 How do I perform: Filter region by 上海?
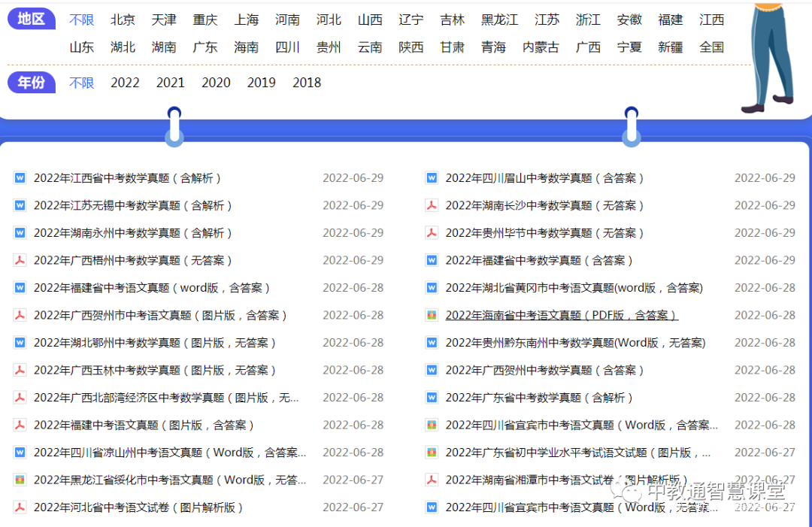[x=247, y=20]
